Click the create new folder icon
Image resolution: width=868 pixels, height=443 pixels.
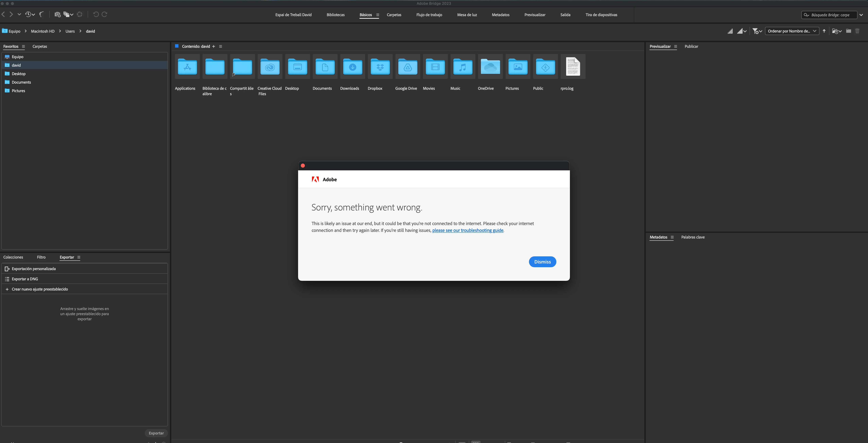click(848, 31)
